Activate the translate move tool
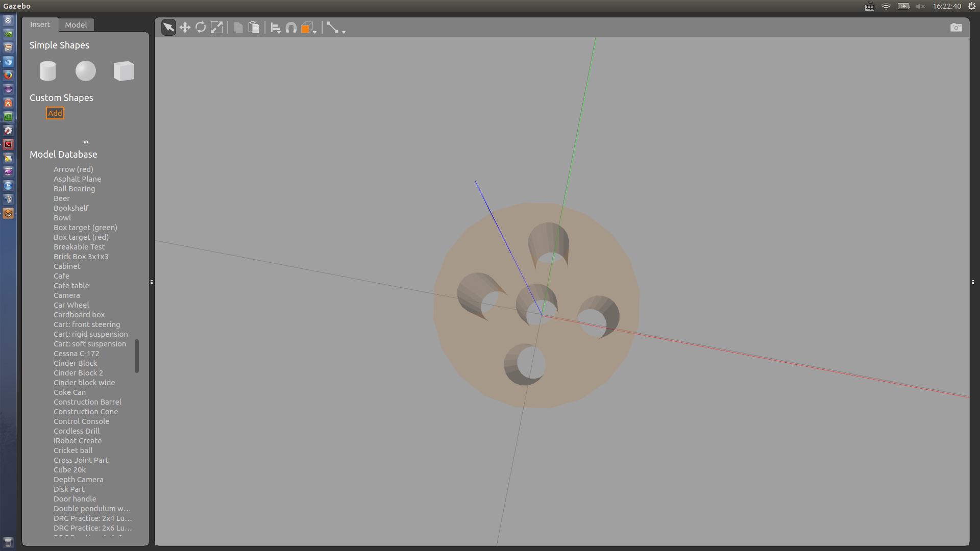This screenshot has width=980, height=551. click(x=185, y=28)
